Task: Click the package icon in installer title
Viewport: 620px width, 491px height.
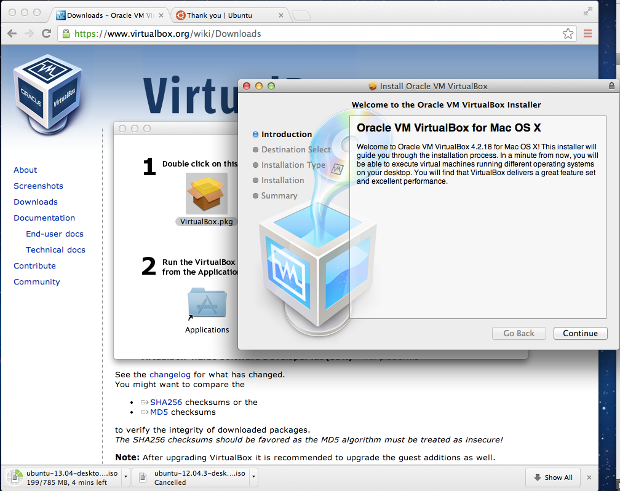Action: click(x=372, y=86)
